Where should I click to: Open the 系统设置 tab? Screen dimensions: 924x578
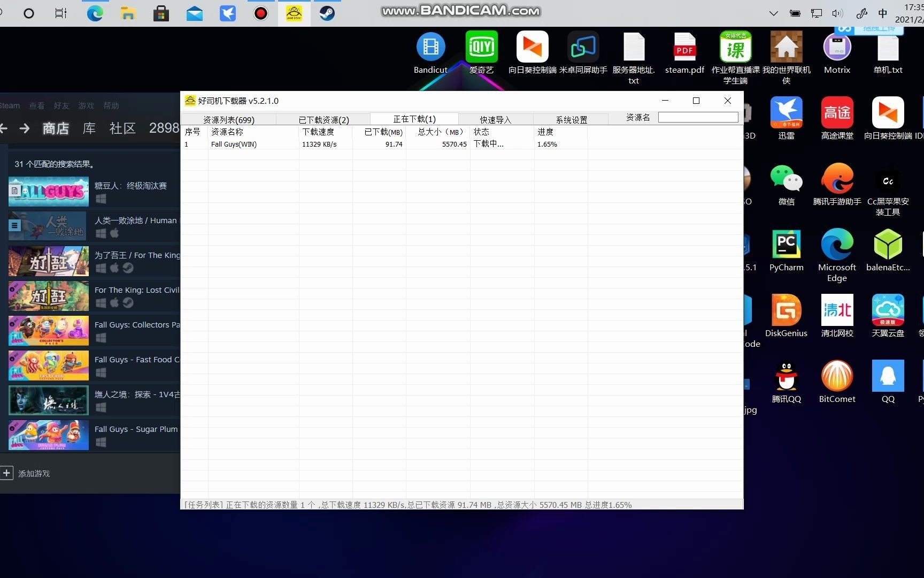point(571,119)
